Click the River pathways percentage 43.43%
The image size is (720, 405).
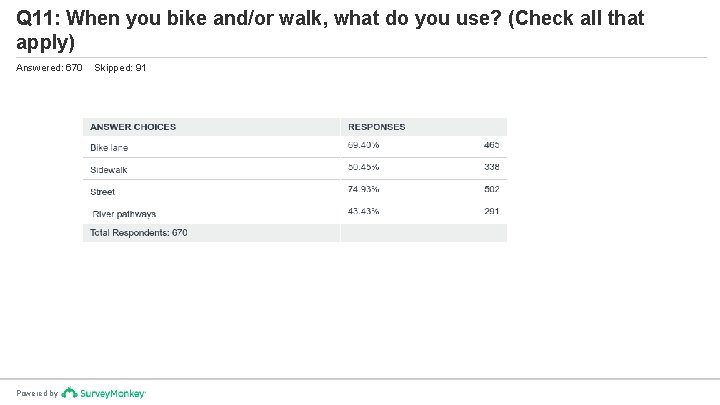pos(364,212)
